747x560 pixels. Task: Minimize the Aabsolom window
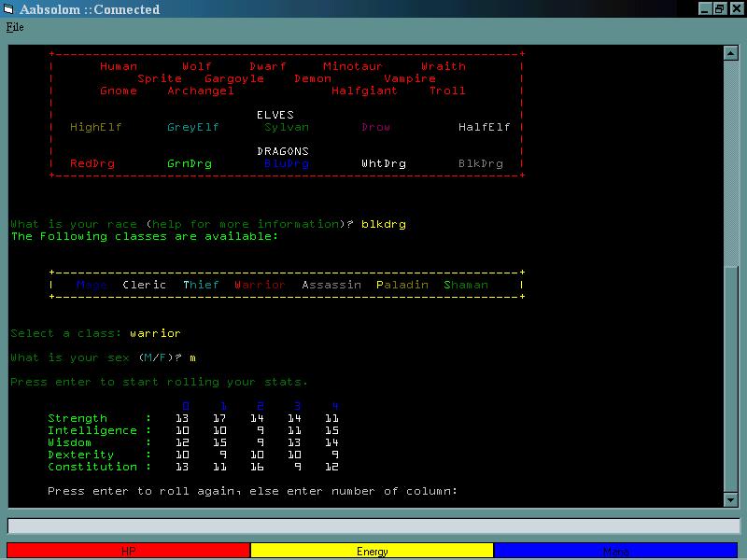(706, 9)
